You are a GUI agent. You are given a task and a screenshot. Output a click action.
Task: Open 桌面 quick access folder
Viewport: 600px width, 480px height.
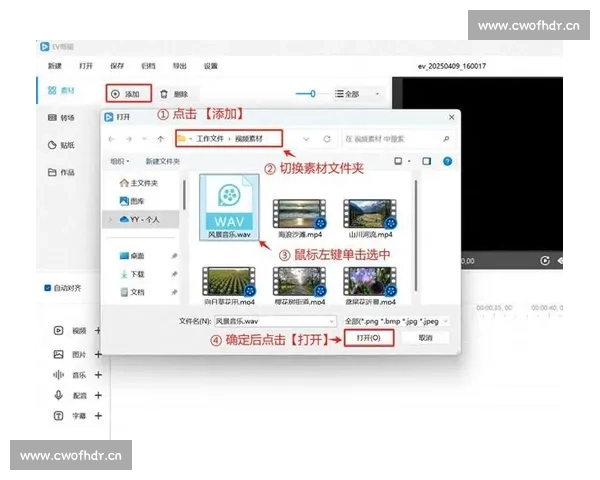(x=132, y=256)
